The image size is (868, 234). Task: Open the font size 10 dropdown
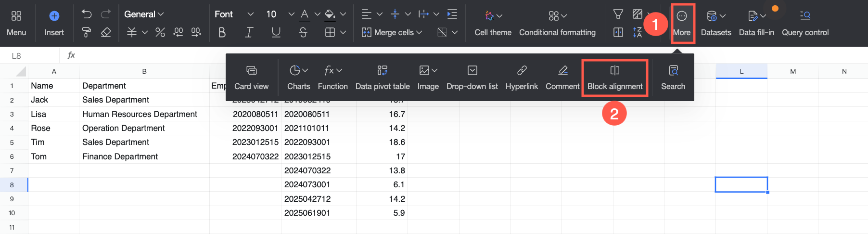280,14
